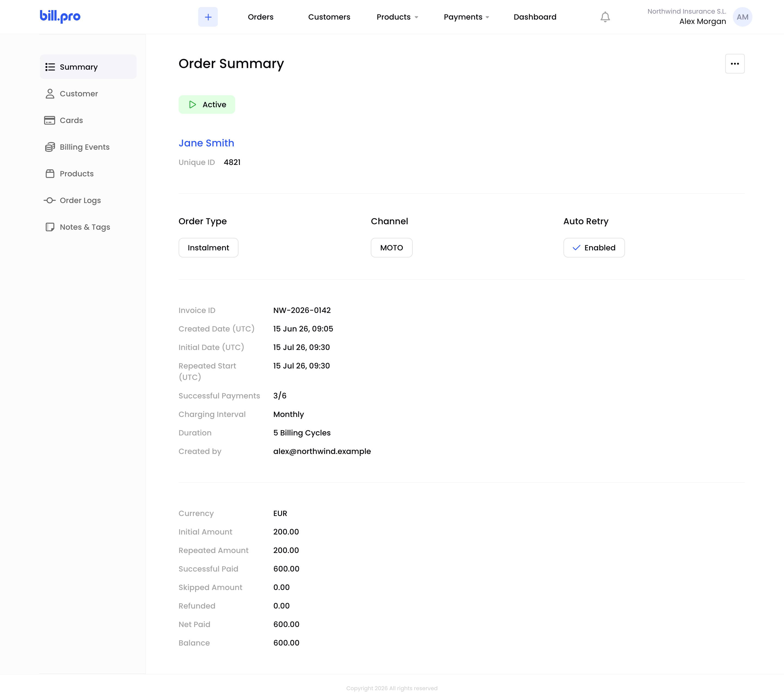The height and width of the screenshot is (700, 784).
Task: Click the Cards credit card icon
Action: [x=50, y=120]
